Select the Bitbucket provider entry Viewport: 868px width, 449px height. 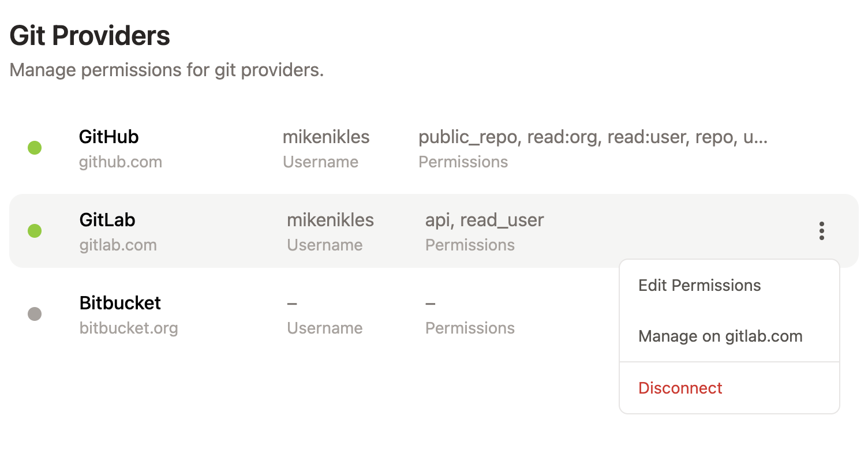(x=119, y=303)
